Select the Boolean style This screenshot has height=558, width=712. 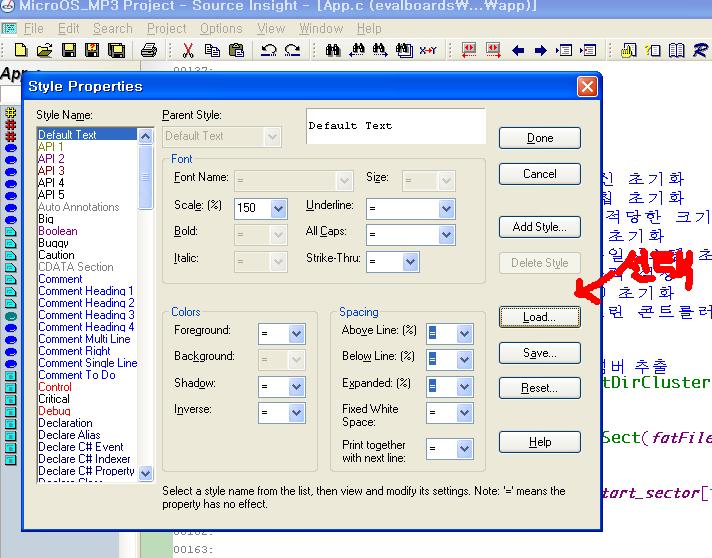click(87, 231)
